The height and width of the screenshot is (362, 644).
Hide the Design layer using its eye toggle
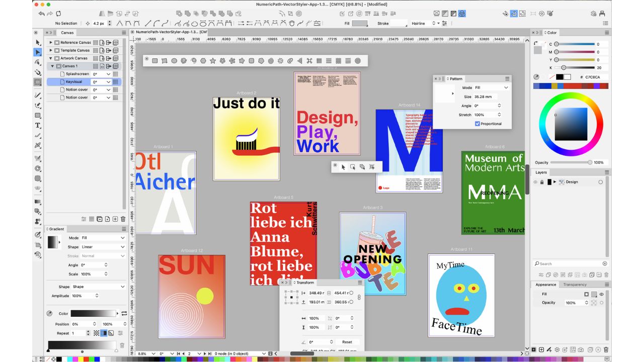point(536,182)
